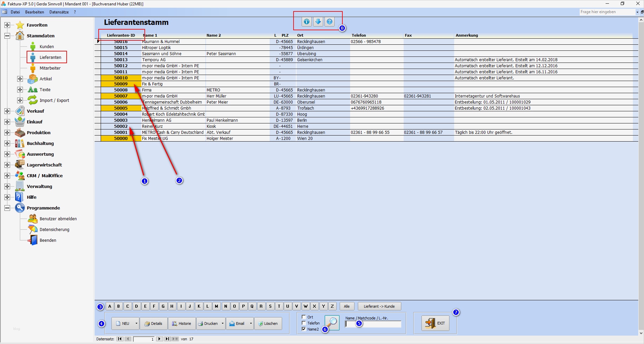Screen dimensions: 644x344
Task: Click the Datensicherung icon under Programmende
Action: (33, 229)
